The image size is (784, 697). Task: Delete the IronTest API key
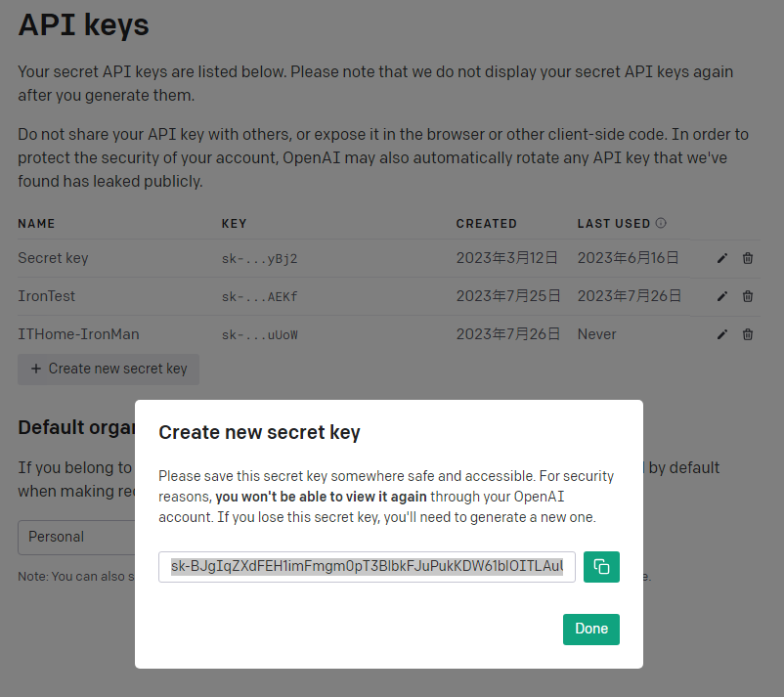click(748, 296)
